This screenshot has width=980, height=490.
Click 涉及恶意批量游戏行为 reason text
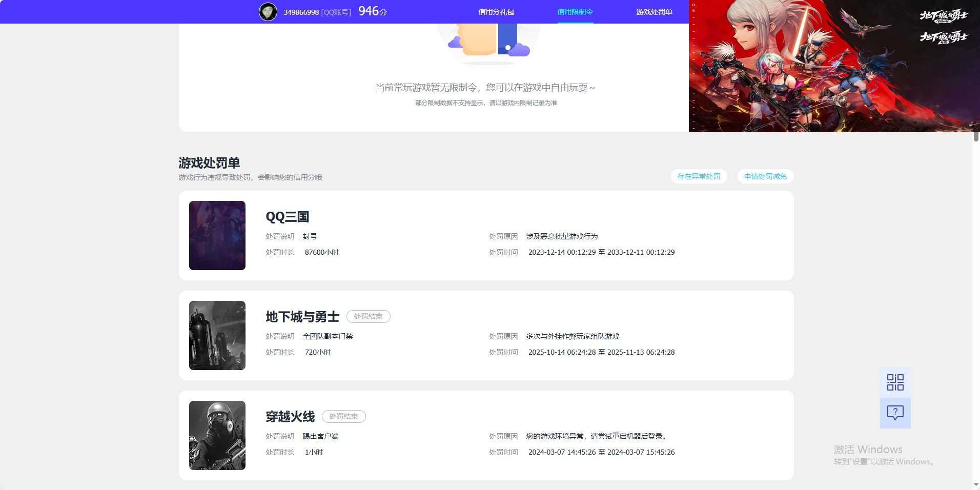tap(562, 236)
